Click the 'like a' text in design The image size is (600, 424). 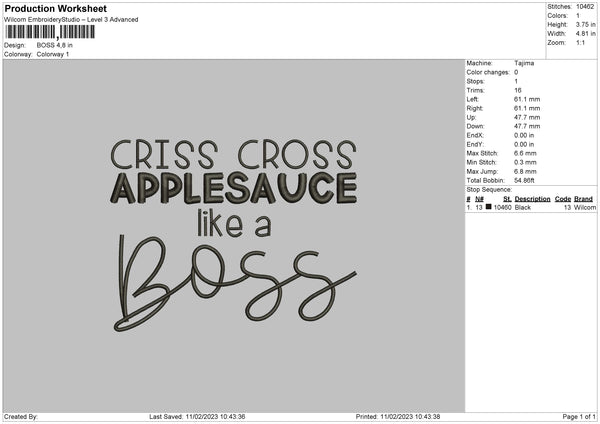(234, 220)
